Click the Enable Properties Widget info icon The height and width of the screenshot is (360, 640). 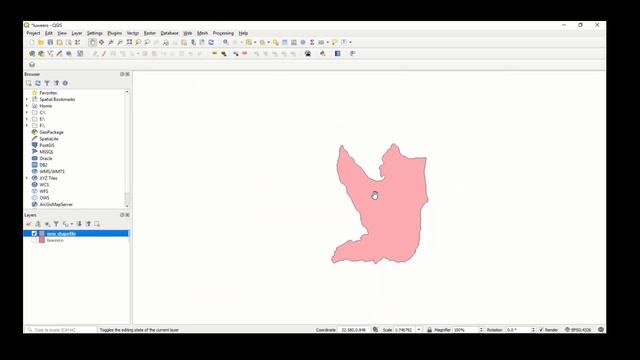click(x=65, y=83)
